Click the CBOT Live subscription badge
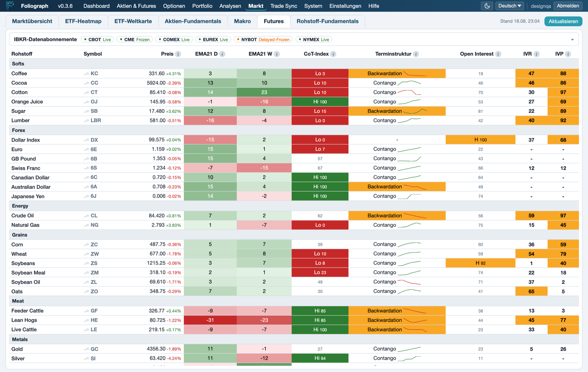Image resolution: width=588 pixels, height=372 pixels. pos(98,40)
